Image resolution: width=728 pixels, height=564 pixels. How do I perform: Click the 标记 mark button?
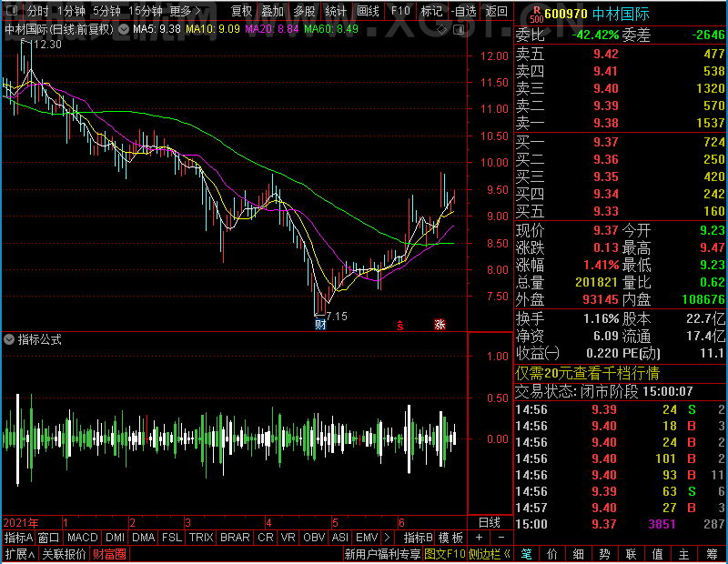tap(431, 11)
